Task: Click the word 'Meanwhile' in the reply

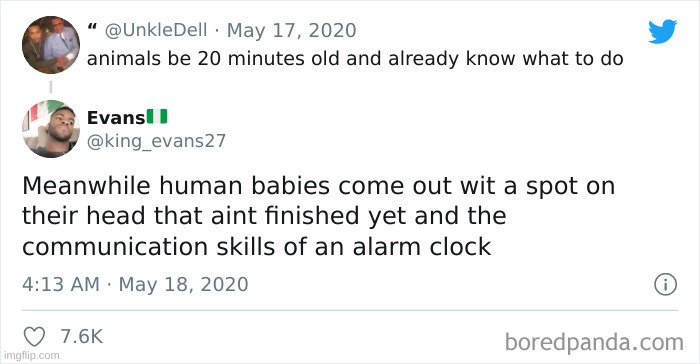Action: (86, 185)
